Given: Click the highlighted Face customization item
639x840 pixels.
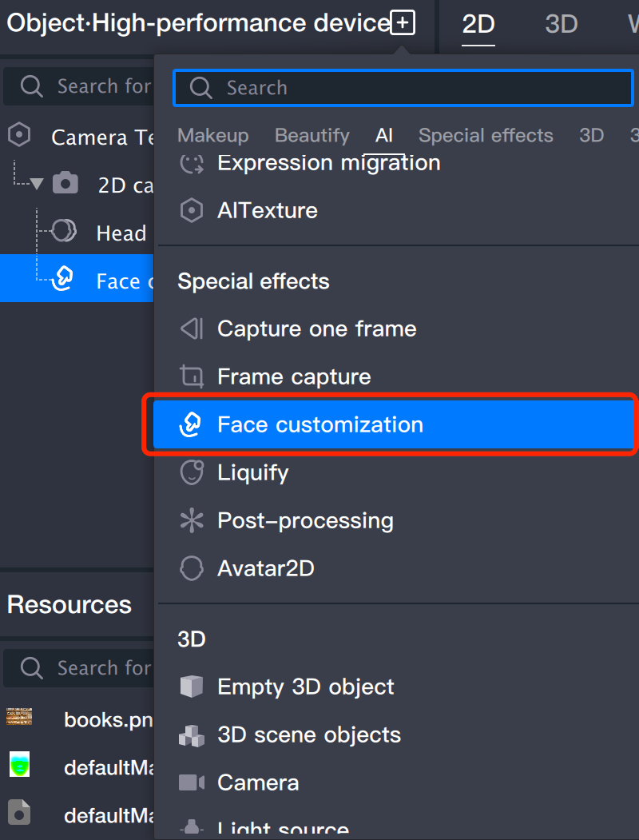Looking at the screenshot, I should [319, 424].
